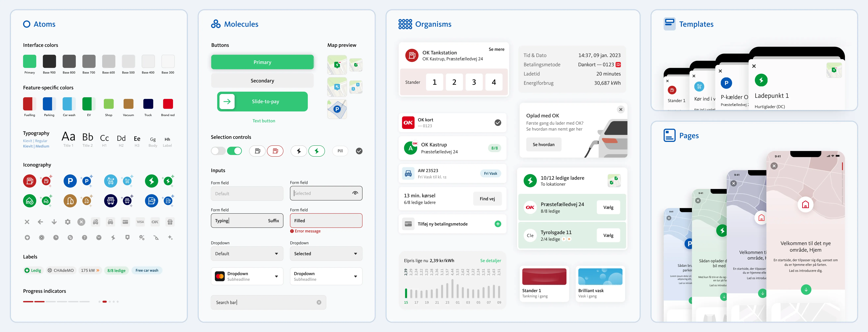Deselect the red-outlined fuel pump chip

point(275,151)
